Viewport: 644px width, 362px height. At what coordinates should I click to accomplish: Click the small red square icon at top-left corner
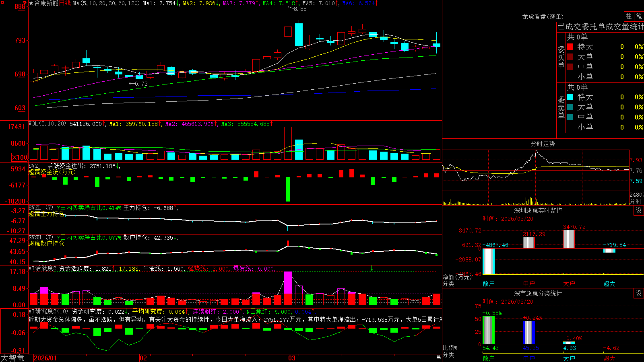(x=2, y=2)
